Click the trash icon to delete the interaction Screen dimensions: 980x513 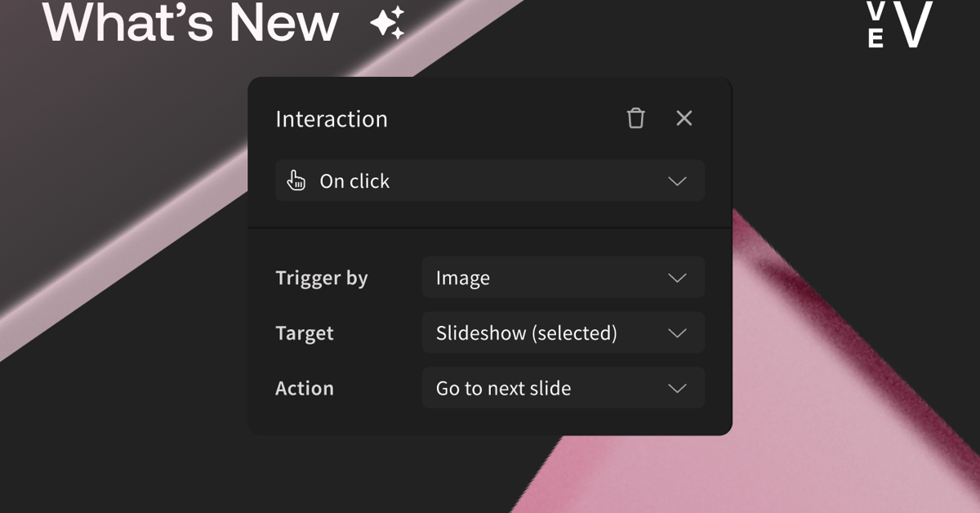point(635,118)
